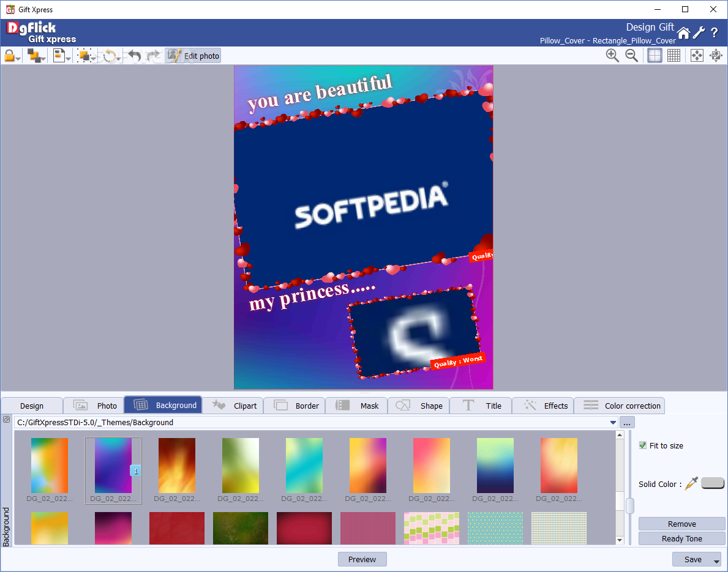This screenshot has width=728, height=572.
Task: Switch to the Shape tab
Action: [418, 406]
